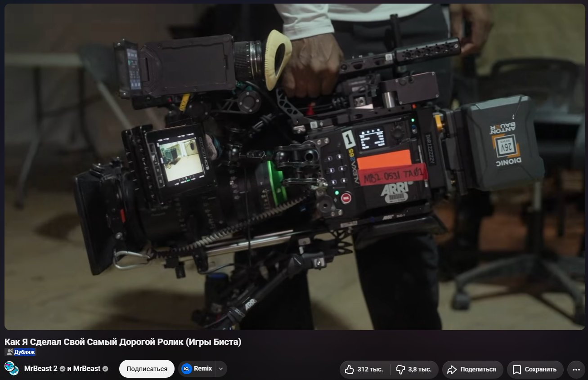Dislike the video with 3,8 тыс. dislikes

point(414,369)
